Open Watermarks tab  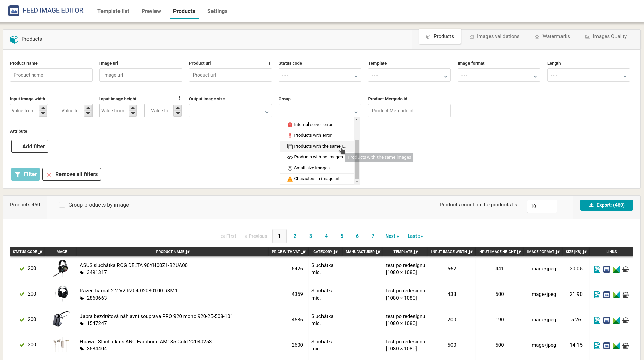coord(552,36)
